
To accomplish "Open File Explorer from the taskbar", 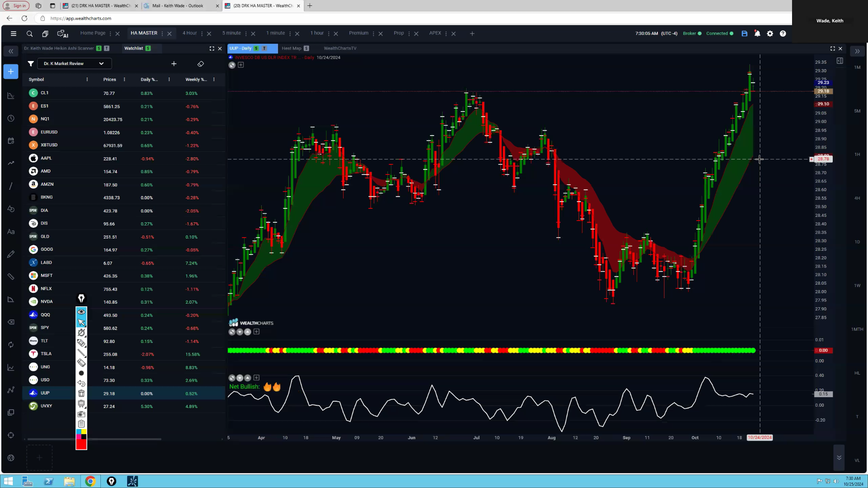I will point(69,481).
